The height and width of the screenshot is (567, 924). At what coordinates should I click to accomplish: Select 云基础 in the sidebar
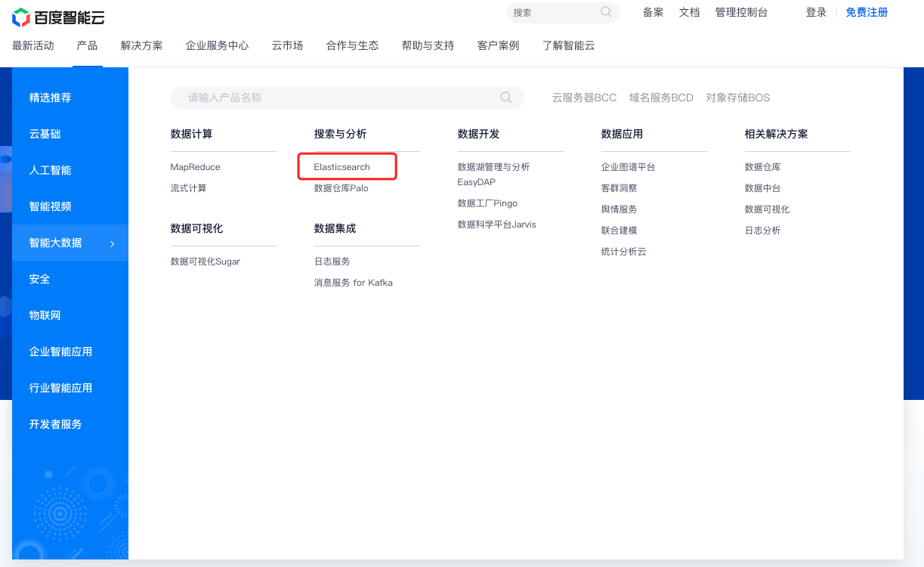(70, 134)
